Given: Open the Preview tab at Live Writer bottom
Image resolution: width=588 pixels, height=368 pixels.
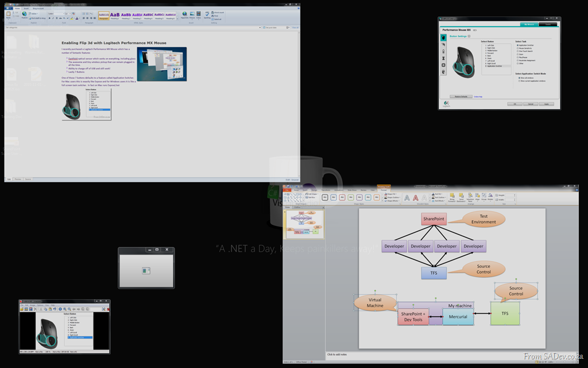Looking at the screenshot, I should click(18, 179).
